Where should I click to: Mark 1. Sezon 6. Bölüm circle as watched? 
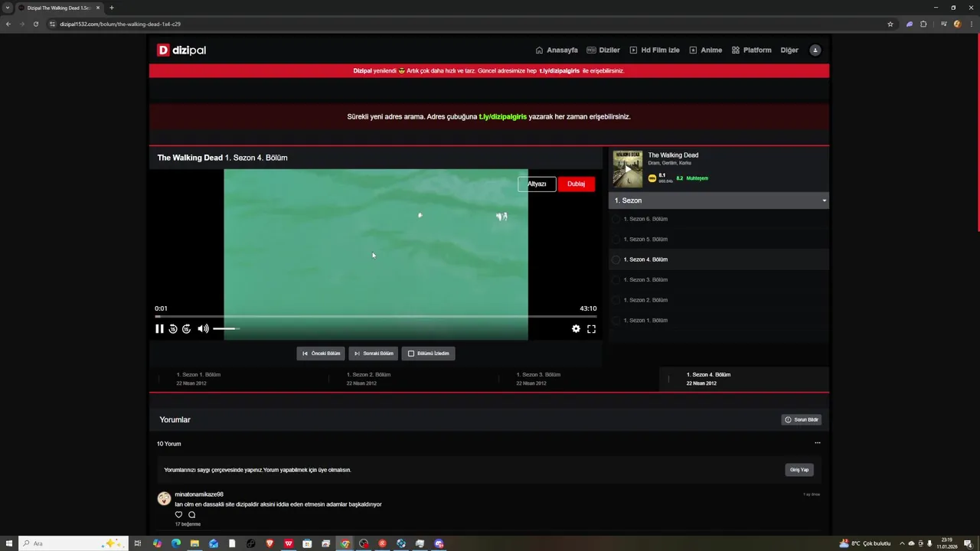616,219
